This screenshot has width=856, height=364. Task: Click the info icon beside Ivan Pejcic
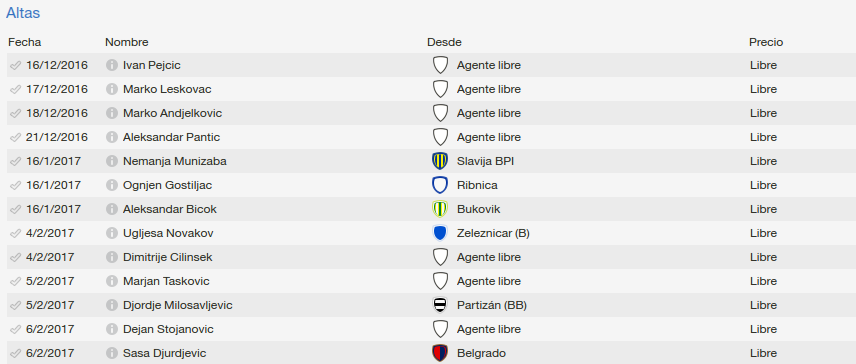coord(112,65)
